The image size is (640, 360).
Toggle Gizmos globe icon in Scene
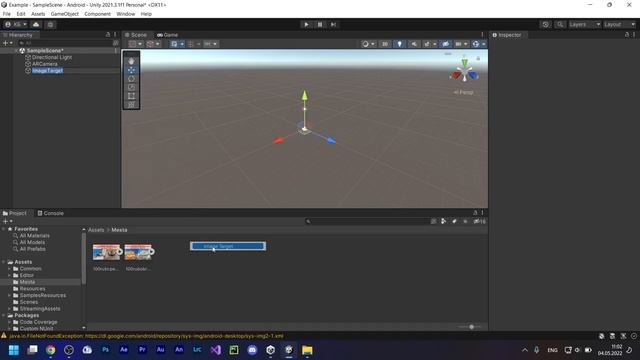coord(476,44)
